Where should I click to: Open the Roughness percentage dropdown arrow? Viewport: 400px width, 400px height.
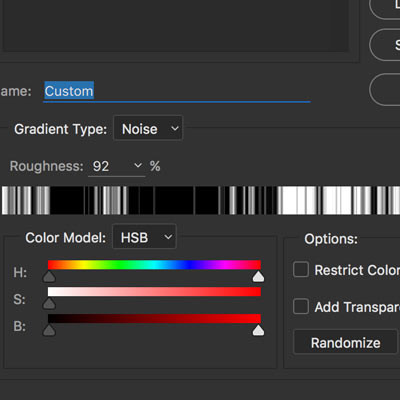(x=138, y=165)
